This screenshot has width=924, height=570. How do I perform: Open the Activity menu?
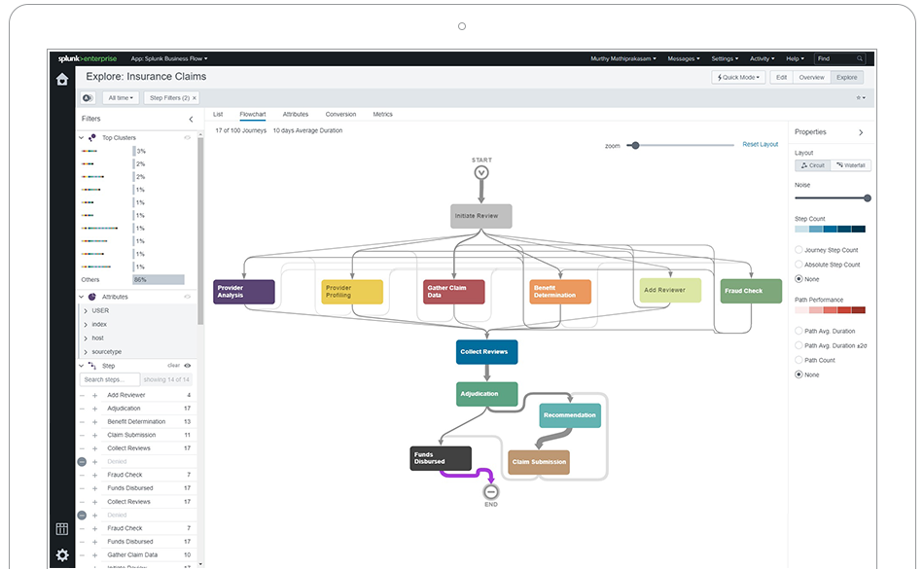pos(762,58)
